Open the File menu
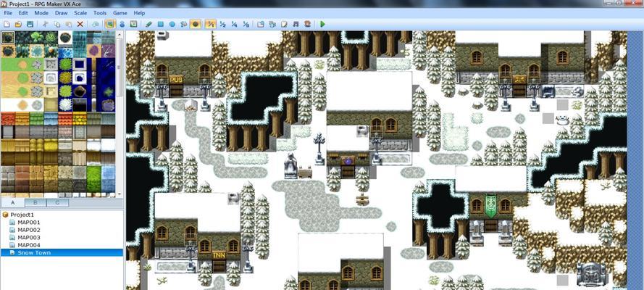Screen dimensions: 644x290 click(x=8, y=13)
